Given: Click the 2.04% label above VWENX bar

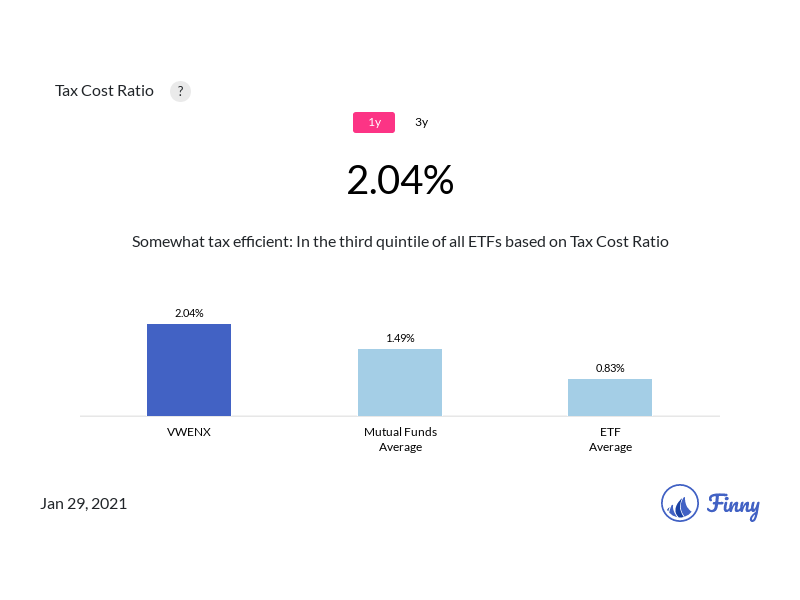Looking at the screenshot, I should coord(189,313).
